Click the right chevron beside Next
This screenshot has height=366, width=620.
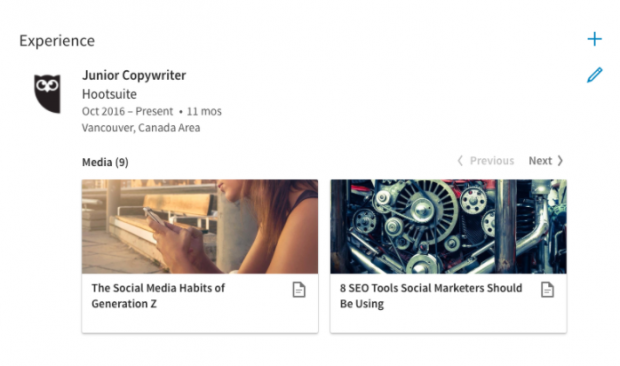560,160
